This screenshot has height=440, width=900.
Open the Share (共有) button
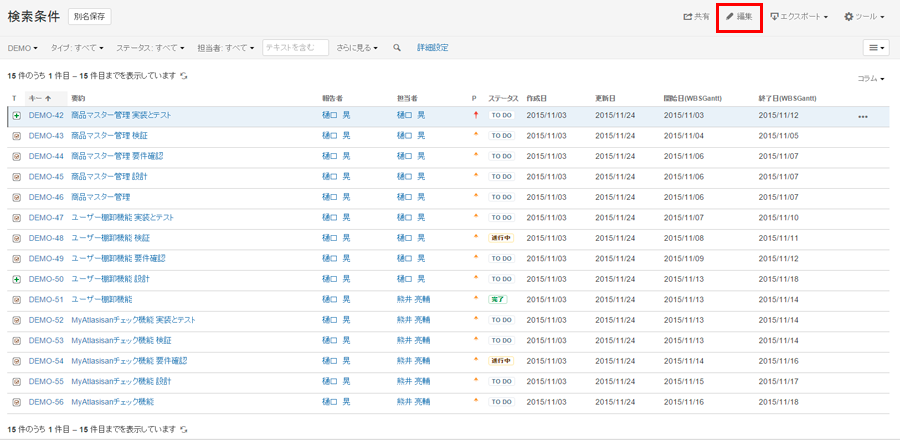point(696,17)
